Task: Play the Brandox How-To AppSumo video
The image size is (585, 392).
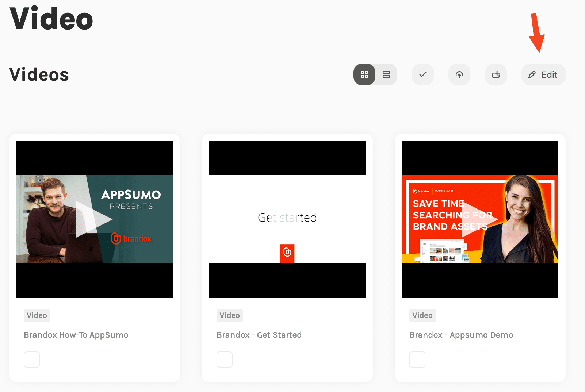Action: [x=94, y=219]
